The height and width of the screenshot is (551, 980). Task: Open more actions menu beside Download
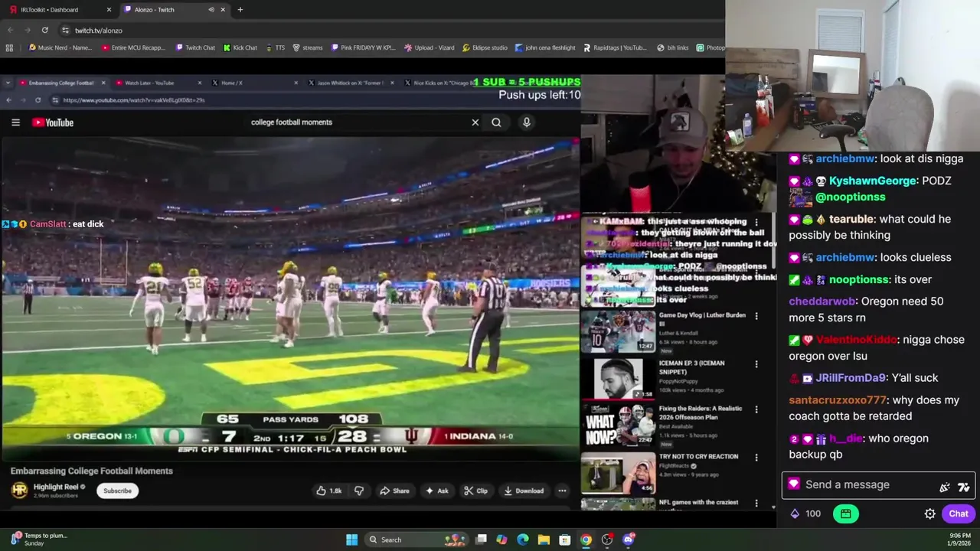click(562, 491)
